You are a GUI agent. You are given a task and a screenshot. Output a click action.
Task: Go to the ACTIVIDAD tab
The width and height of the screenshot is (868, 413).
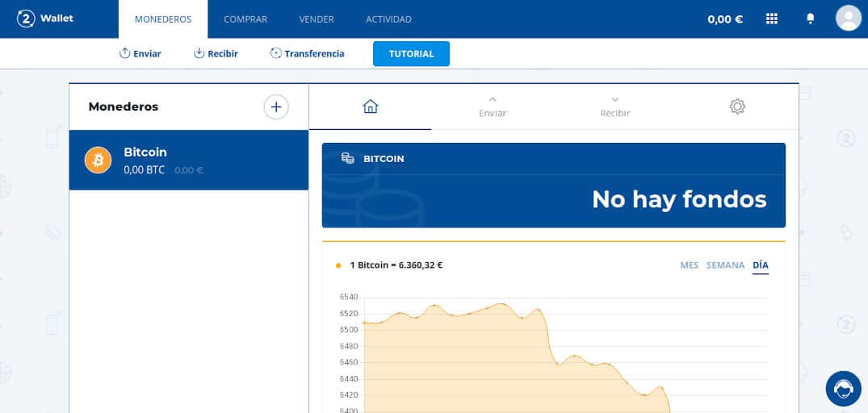coord(388,19)
